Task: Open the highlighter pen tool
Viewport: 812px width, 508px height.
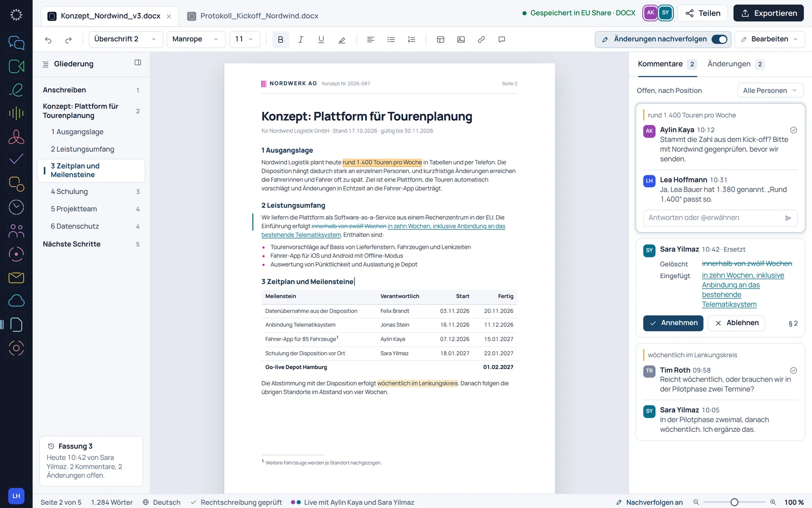Action: click(x=342, y=39)
